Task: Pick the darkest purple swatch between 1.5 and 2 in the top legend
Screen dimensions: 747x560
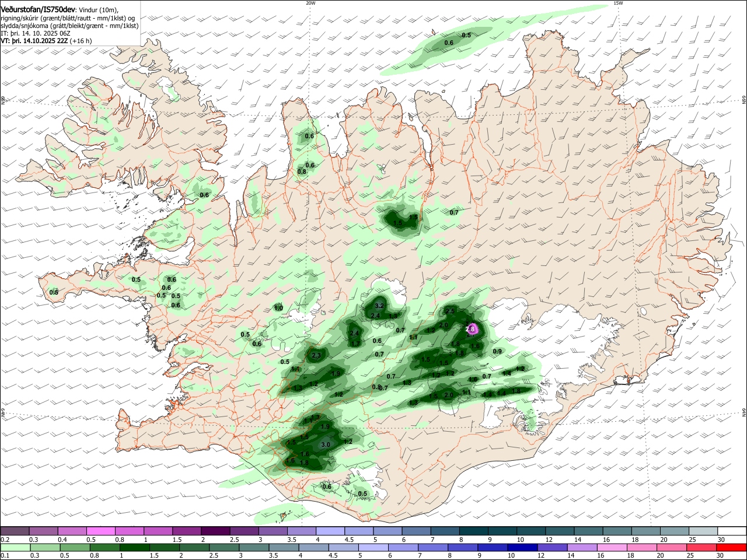Action: pyautogui.click(x=214, y=531)
